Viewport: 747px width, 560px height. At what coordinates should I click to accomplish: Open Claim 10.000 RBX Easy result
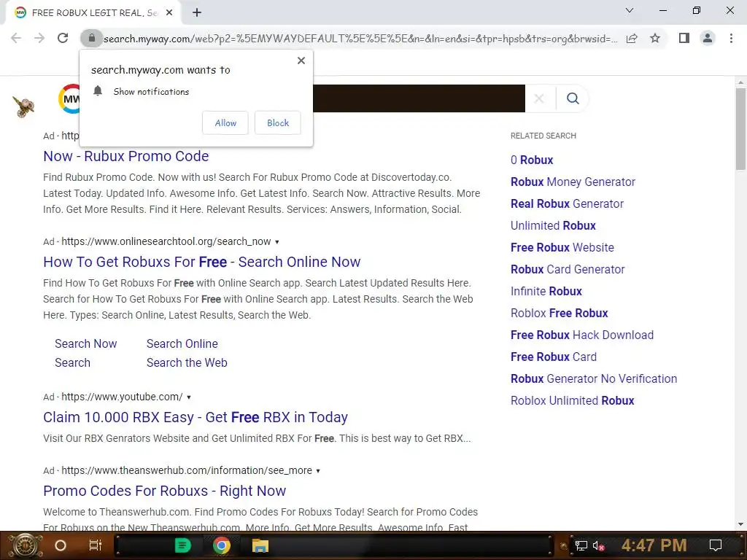[196, 417]
